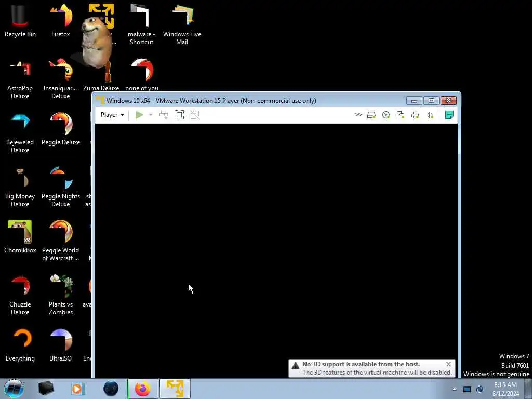
Task: Click the sound card device icon
Action: (x=430, y=115)
